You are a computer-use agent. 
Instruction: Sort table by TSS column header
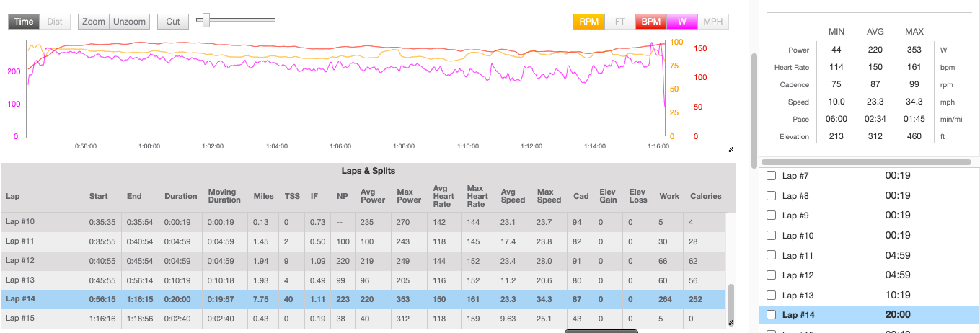click(x=291, y=196)
